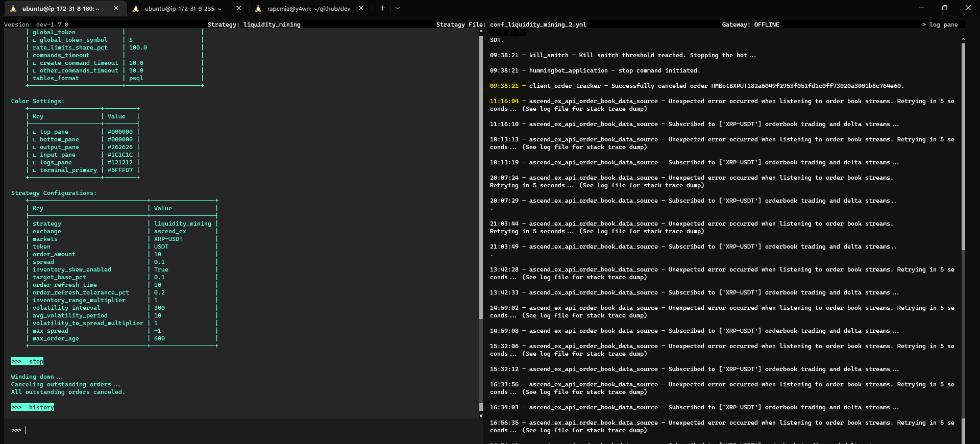Click terminal_primary value #5FFFD7

pyautogui.click(x=120, y=170)
